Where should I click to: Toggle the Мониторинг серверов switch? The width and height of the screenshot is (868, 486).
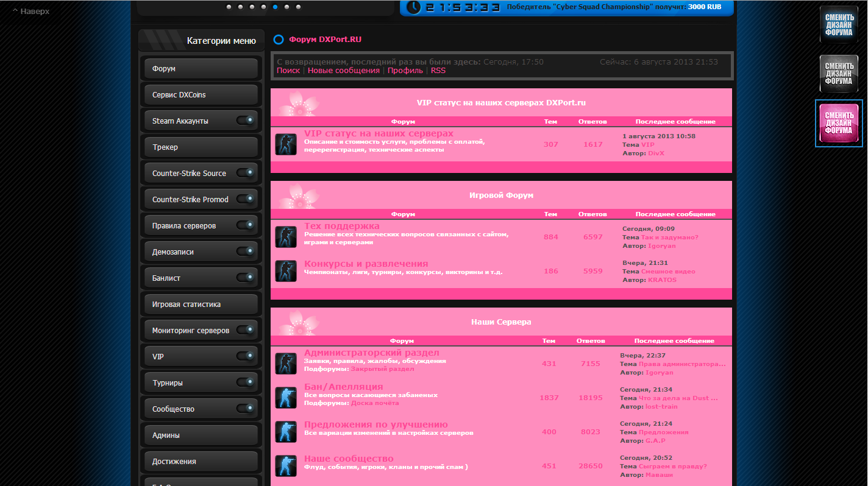(245, 330)
